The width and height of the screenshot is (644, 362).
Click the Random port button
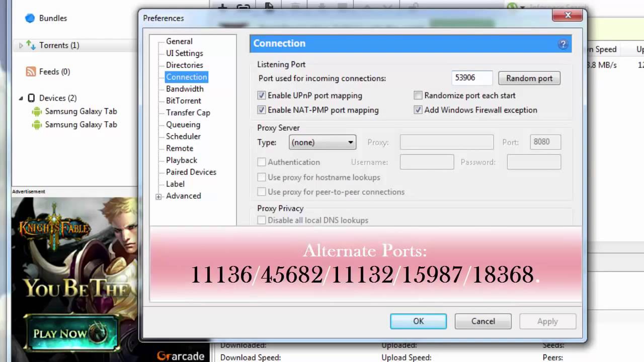pyautogui.click(x=529, y=78)
